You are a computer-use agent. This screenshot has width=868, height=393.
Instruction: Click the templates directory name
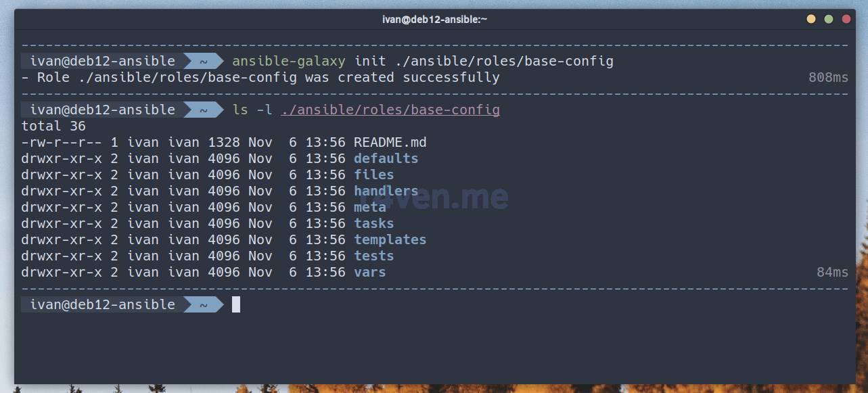[390, 239]
